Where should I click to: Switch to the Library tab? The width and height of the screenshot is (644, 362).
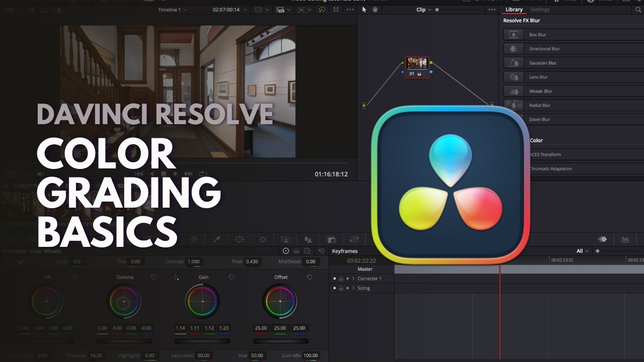(x=514, y=10)
